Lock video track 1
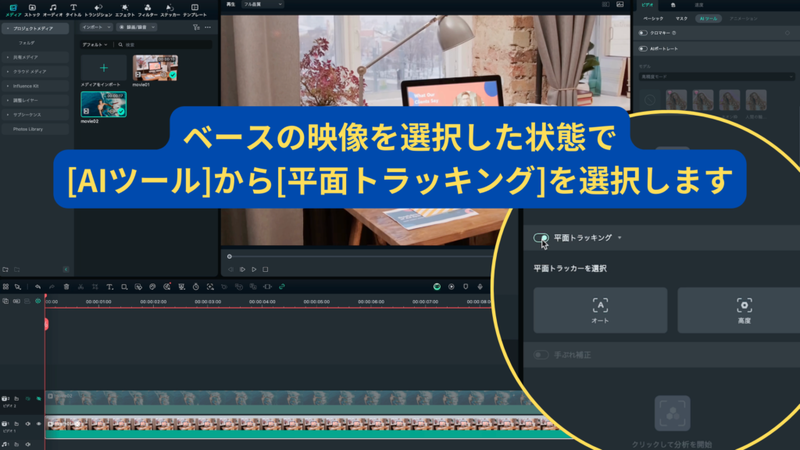Image resolution: width=800 pixels, height=450 pixels. coord(16,424)
